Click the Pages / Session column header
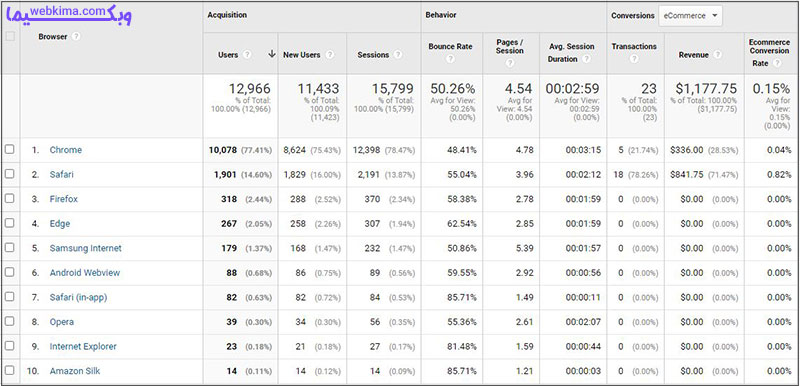 [510, 46]
